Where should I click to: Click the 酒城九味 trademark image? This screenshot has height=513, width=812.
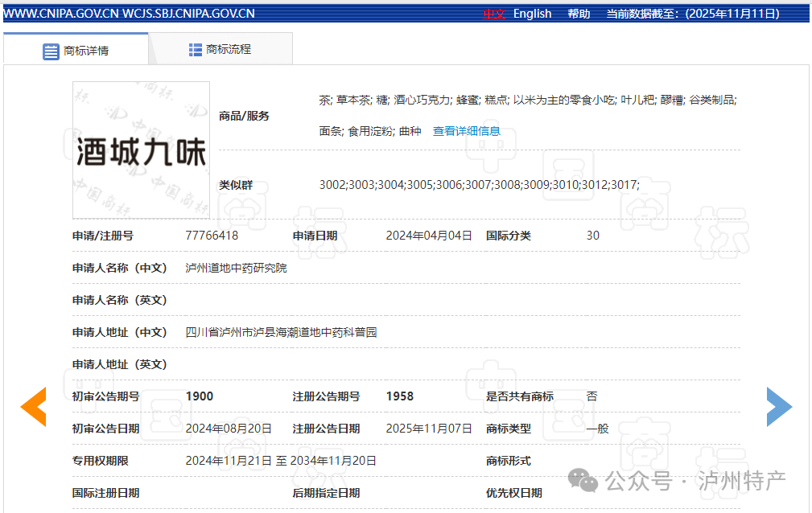point(141,150)
